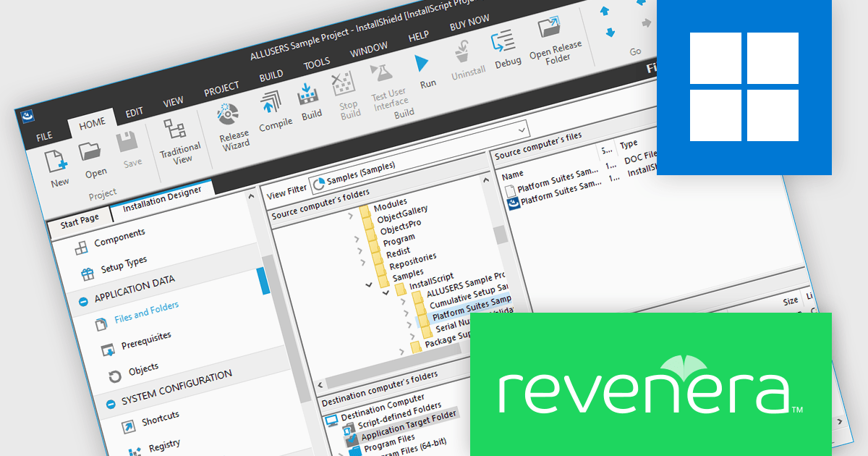This screenshot has width=868, height=456.
Task: Select Components in the sidebar
Action: [x=119, y=237]
